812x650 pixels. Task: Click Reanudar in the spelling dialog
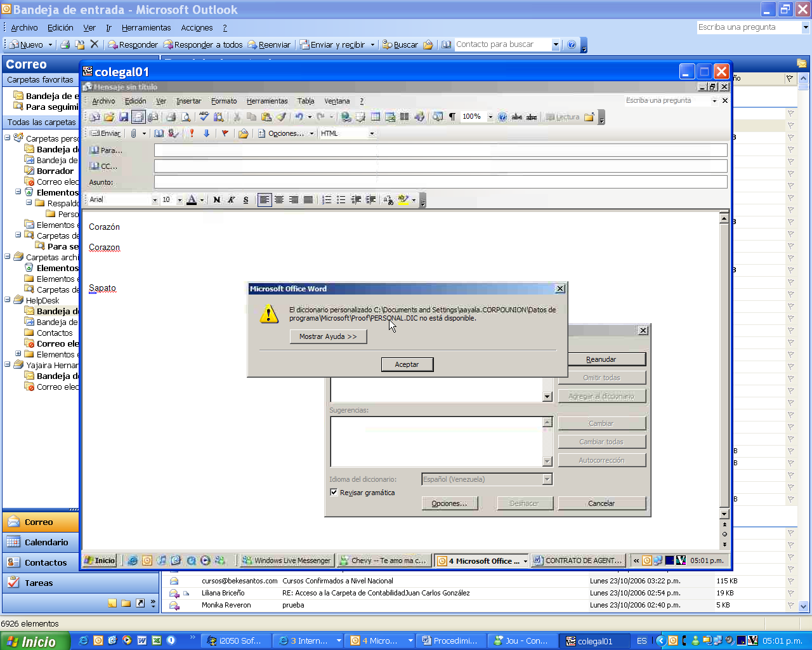[601, 359]
